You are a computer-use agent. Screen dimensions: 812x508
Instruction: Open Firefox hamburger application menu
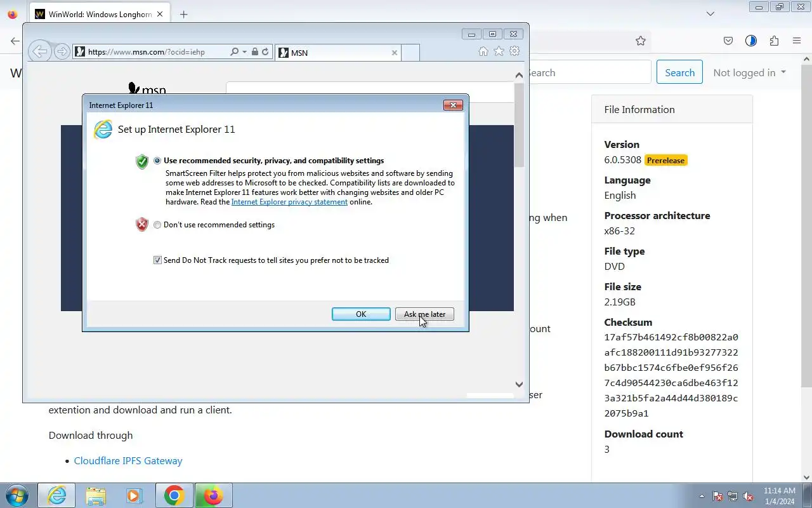[x=797, y=41]
